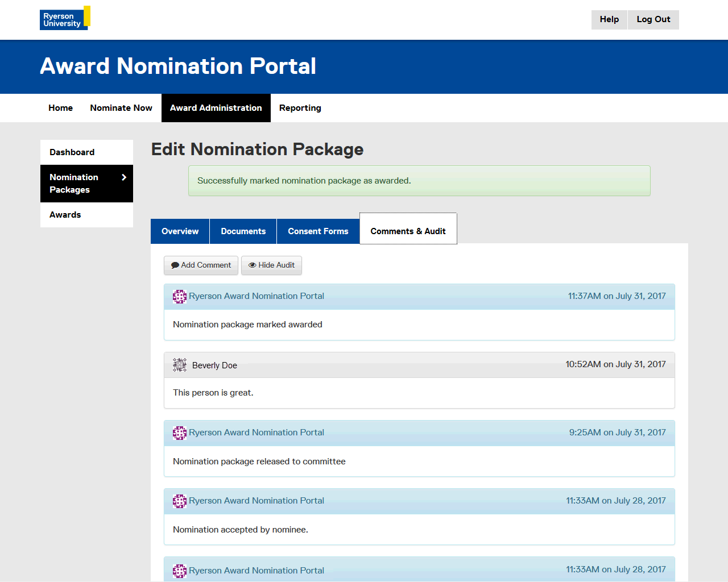Image resolution: width=728 pixels, height=582 pixels.
Task: Click avatar icon of the bottom audit entry
Action: pos(180,571)
